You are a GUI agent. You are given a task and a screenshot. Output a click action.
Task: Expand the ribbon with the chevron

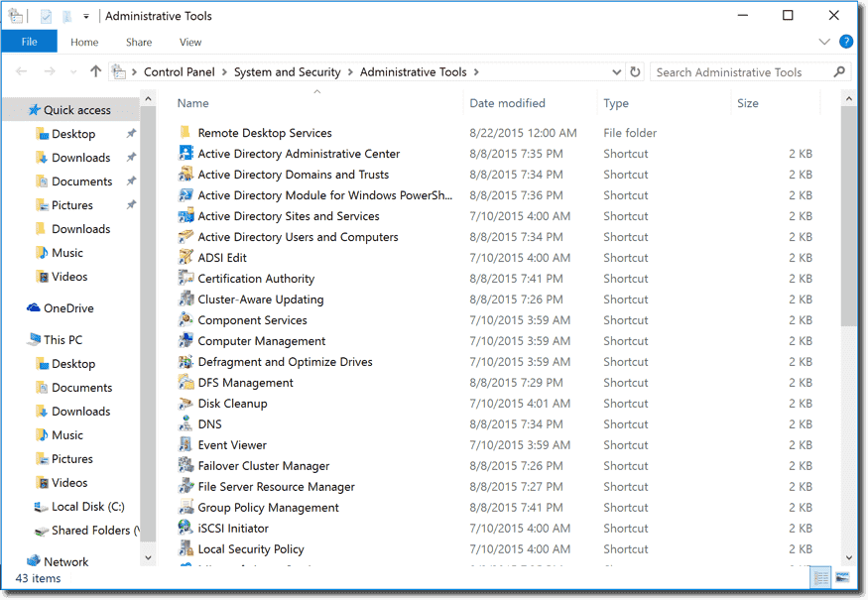824,42
